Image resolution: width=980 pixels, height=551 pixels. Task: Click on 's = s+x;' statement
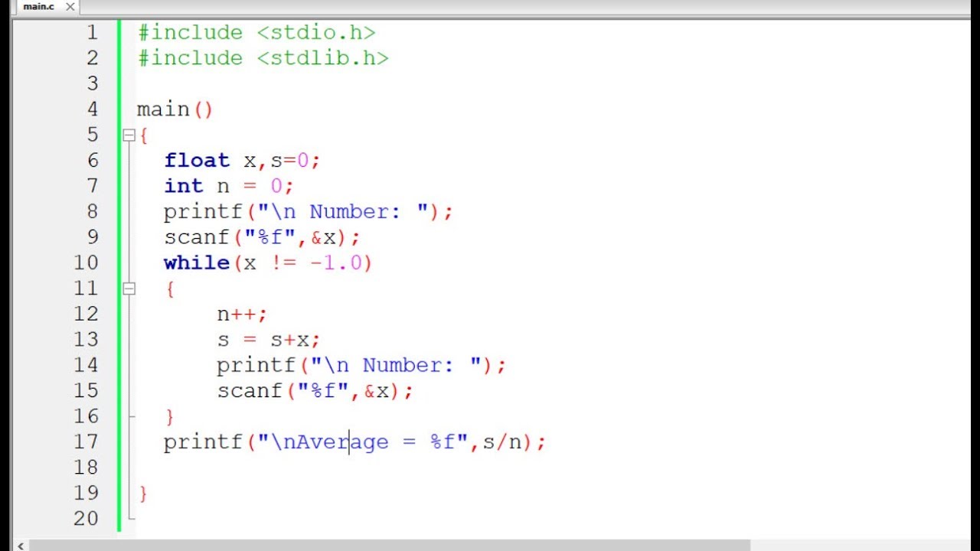coord(268,340)
